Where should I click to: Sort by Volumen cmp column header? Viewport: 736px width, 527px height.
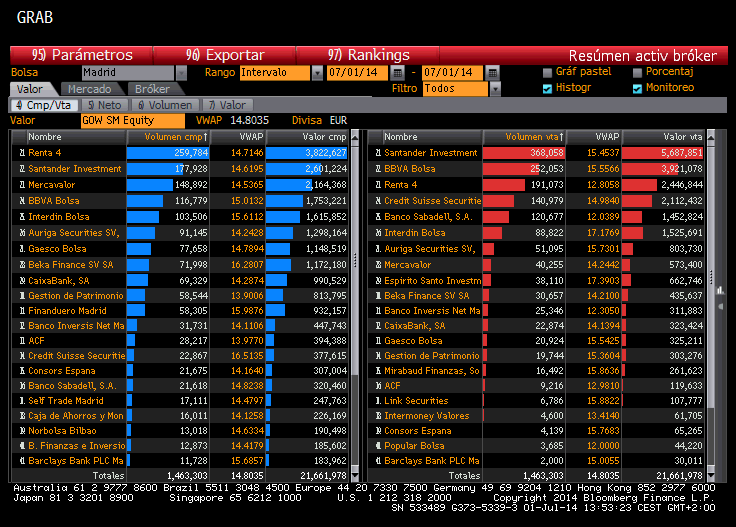[x=168, y=137]
